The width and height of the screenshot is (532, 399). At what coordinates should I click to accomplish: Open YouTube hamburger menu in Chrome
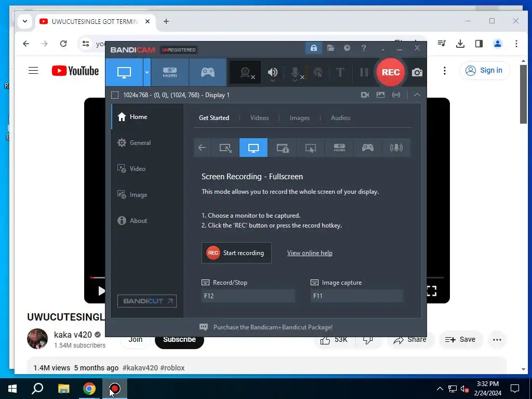coord(33,71)
